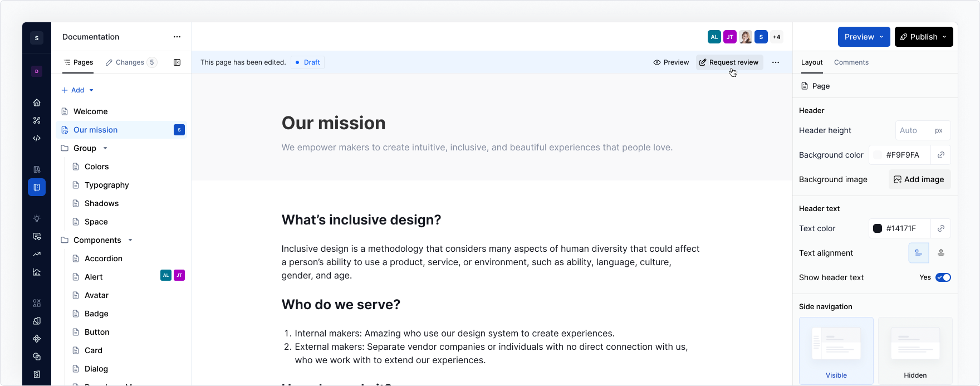Click the 'What's inclusive design?' heading
The height and width of the screenshot is (386, 980).
pos(361,220)
